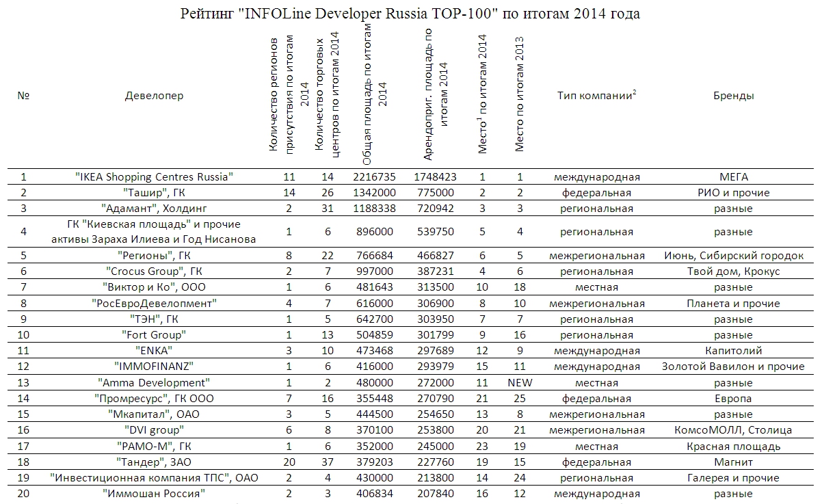Click the 'DVI group' developer cell
This screenshot has width=824, height=504.
coord(154,430)
